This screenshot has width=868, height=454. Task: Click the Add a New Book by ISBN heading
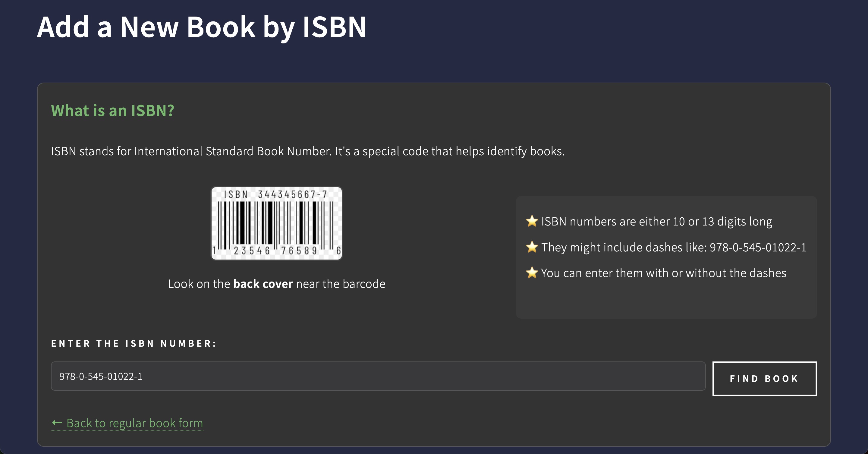coord(202,27)
